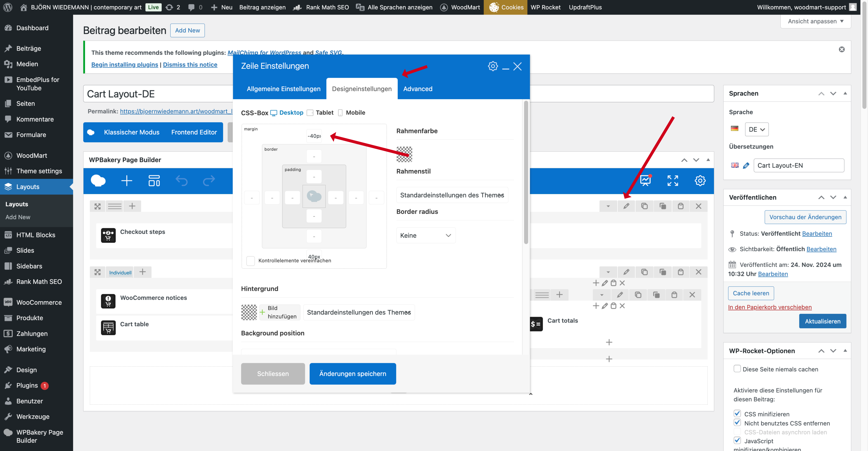Click the WooCommerce notices element icon
The width and height of the screenshot is (868, 451).
coord(108,301)
